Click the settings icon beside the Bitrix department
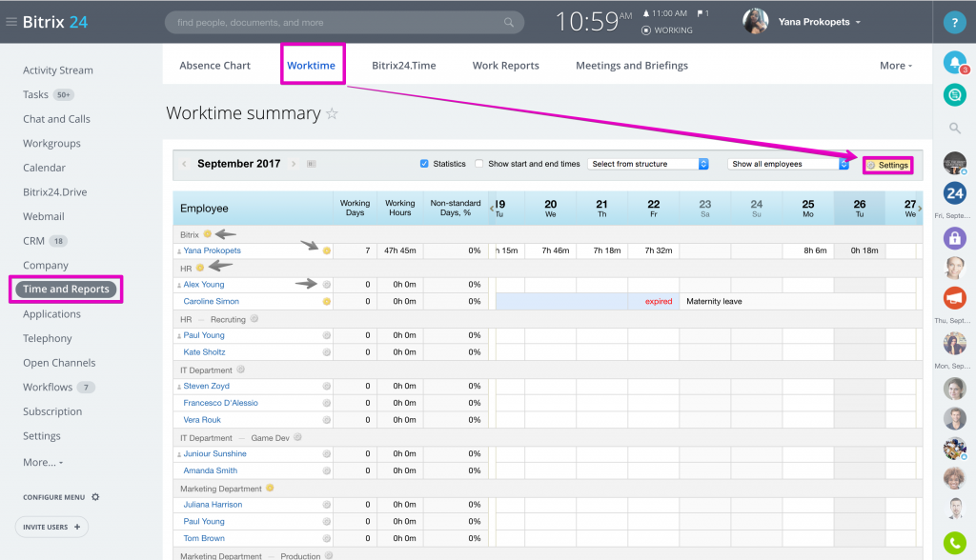 pyautogui.click(x=207, y=234)
